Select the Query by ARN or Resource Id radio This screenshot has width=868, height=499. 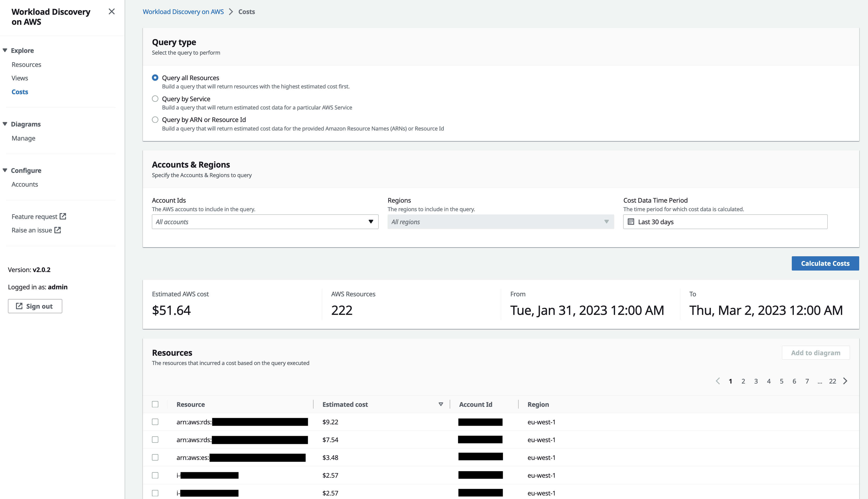tap(156, 120)
